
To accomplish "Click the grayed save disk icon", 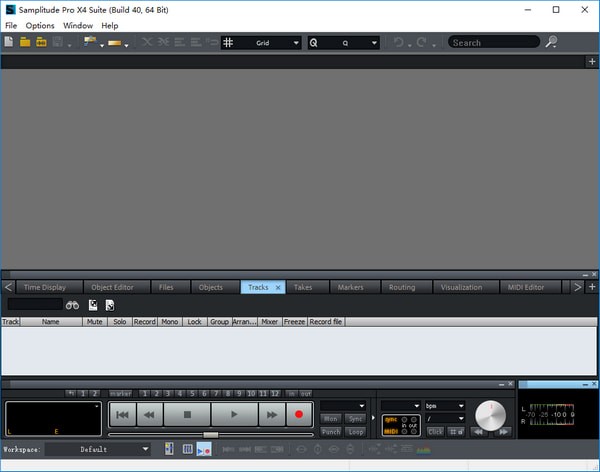I will 57,42.
